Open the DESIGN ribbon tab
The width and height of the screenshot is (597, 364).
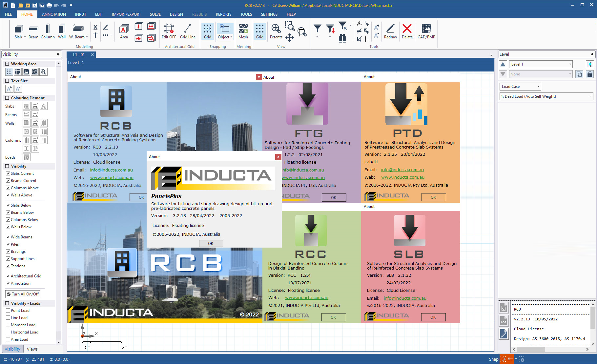(176, 14)
